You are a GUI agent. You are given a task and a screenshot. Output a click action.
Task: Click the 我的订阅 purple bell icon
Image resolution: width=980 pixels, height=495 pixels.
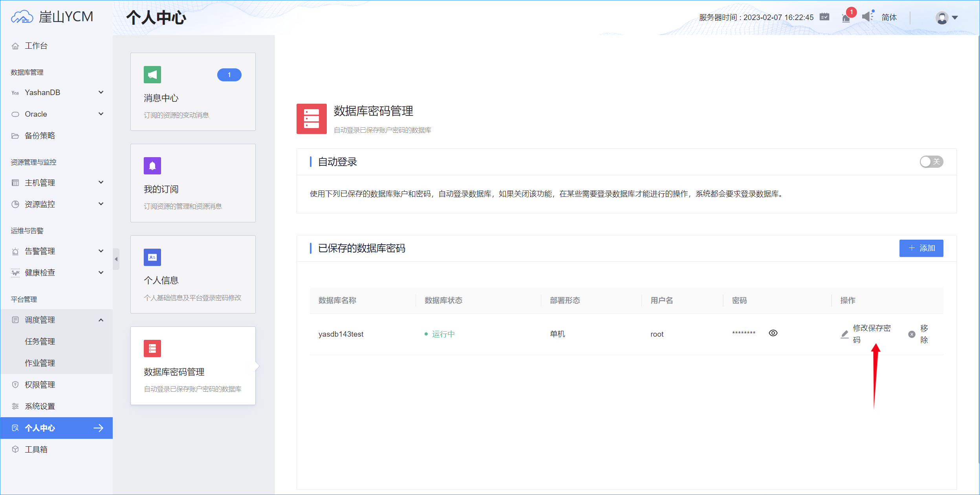(152, 165)
